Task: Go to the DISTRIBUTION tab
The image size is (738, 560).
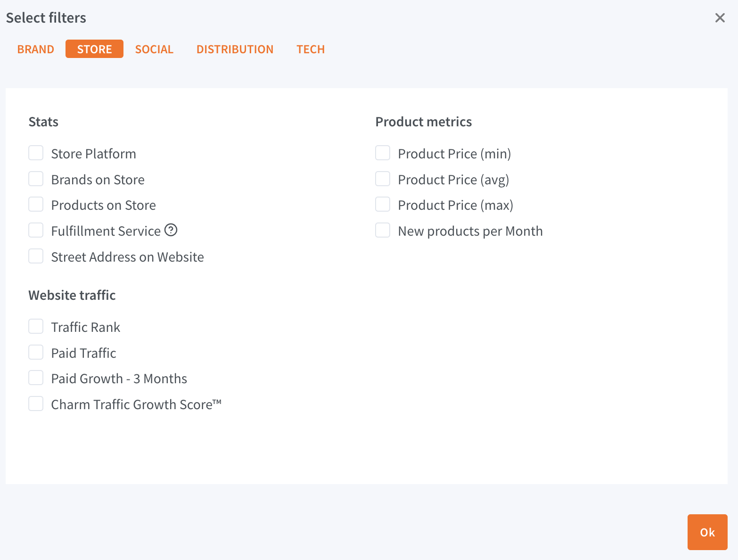Action: pyautogui.click(x=235, y=49)
